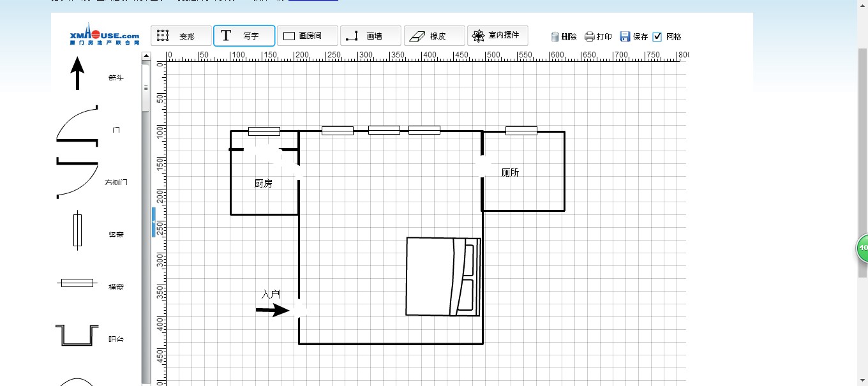This screenshot has width=868, height=386.
Task: Click the bed furniture on canvas
Action: [443, 277]
